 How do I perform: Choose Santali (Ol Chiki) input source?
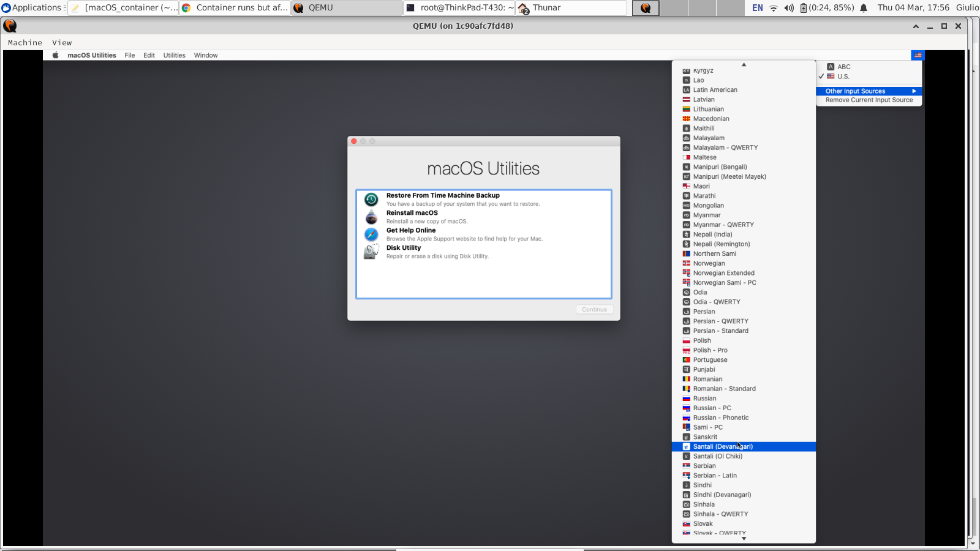click(x=744, y=456)
